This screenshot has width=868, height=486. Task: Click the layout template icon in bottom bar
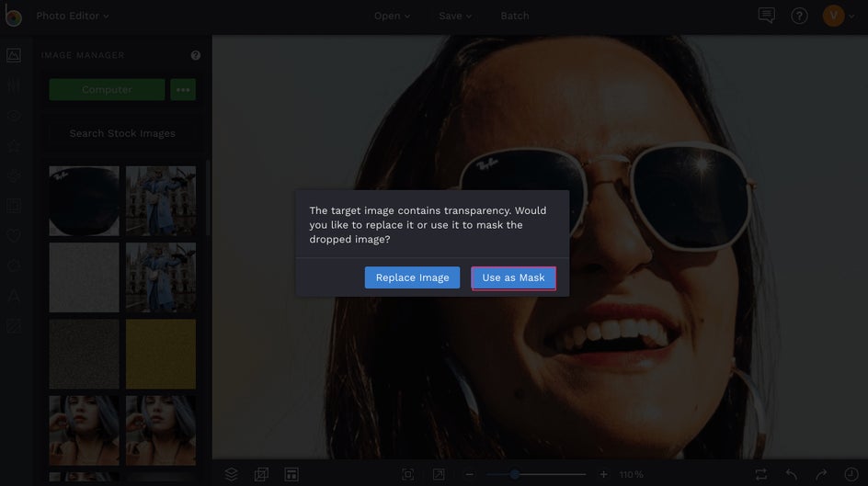291,474
